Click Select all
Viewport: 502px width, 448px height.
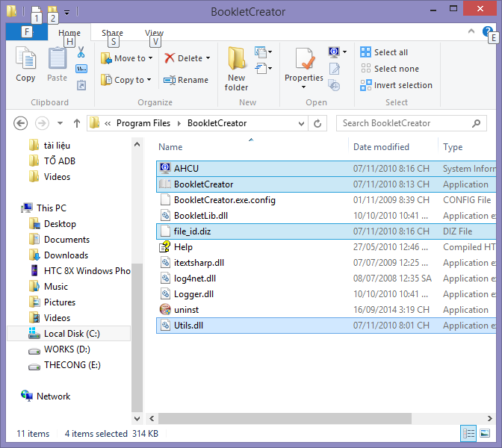click(384, 52)
